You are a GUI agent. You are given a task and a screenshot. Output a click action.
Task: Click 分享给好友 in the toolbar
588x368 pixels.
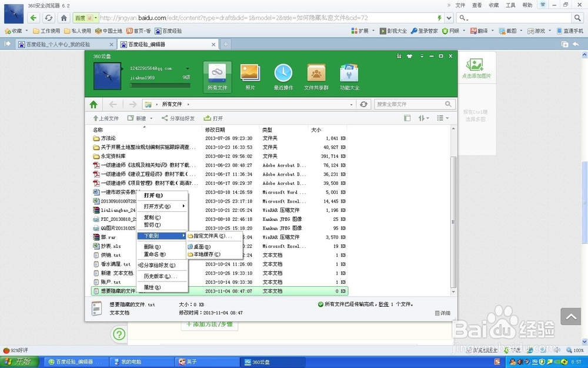tap(178, 118)
